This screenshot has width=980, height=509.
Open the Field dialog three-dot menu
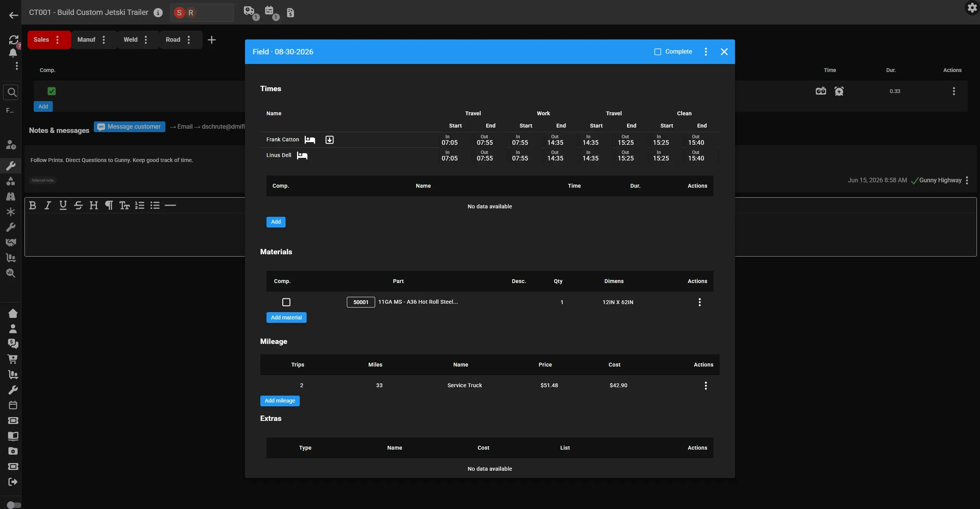706,52
